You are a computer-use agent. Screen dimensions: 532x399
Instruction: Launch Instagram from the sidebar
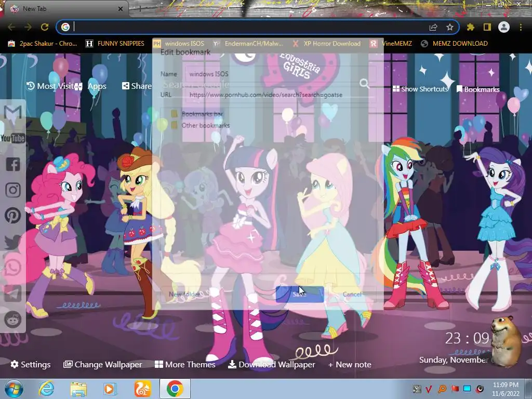click(13, 190)
